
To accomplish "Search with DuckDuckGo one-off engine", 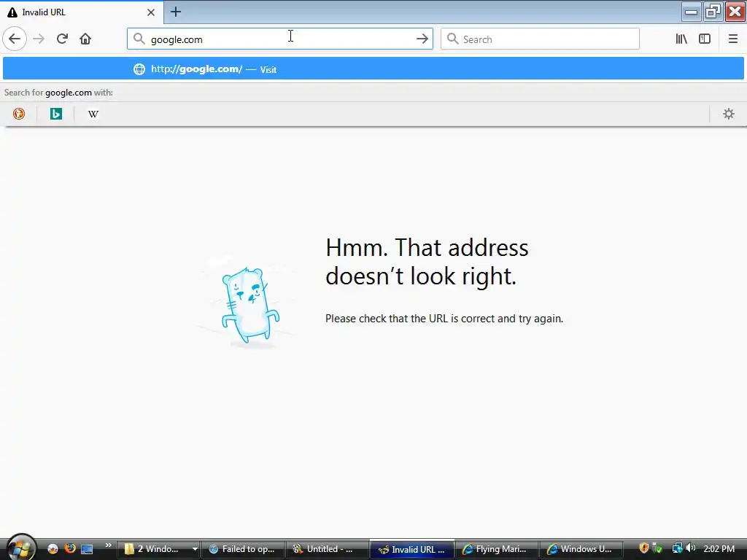I will tap(19, 114).
